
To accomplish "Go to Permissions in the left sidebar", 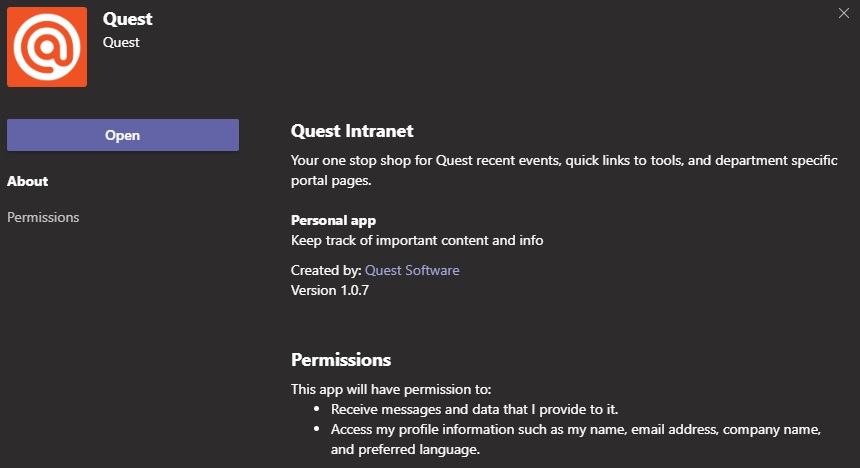I will click(43, 217).
